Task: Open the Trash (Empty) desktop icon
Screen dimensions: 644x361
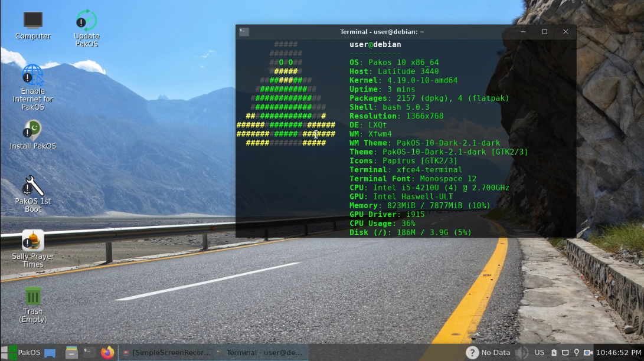Action: [33, 304]
